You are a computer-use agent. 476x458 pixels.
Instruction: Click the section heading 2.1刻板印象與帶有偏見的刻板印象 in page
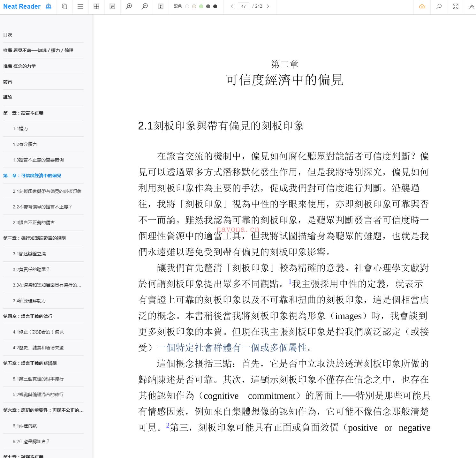[x=221, y=126]
